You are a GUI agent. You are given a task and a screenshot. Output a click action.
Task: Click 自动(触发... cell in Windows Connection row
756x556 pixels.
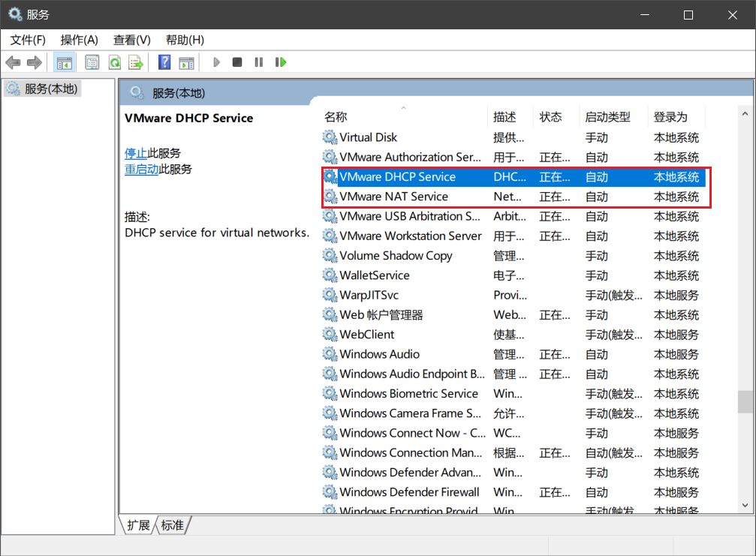coord(613,453)
